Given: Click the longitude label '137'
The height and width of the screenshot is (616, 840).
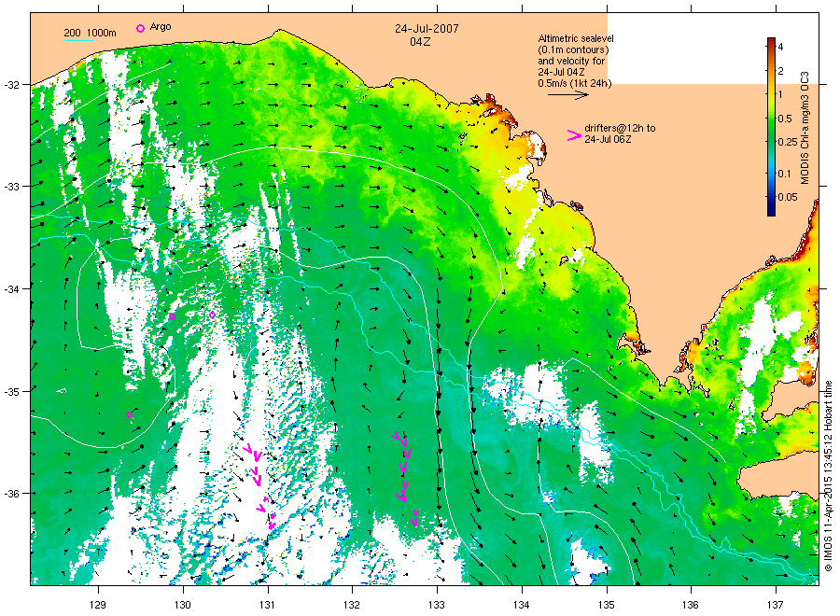Looking at the screenshot, I should [x=776, y=605].
